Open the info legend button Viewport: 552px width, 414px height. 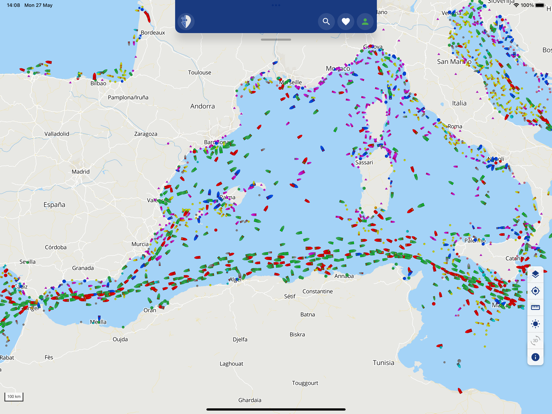[x=535, y=357]
